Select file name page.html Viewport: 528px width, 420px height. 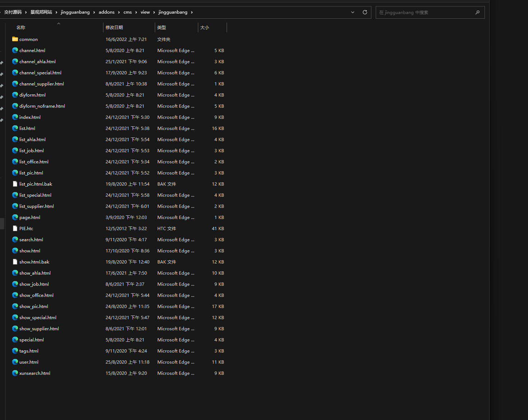pos(30,217)
